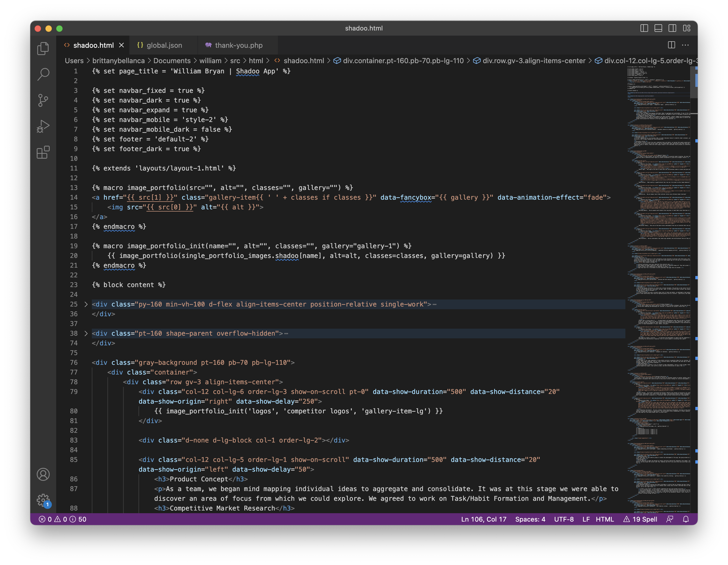The width and height of the screenshot is (728, 565).
Task: Open the Manage gear icon
Action: (43, 500)
